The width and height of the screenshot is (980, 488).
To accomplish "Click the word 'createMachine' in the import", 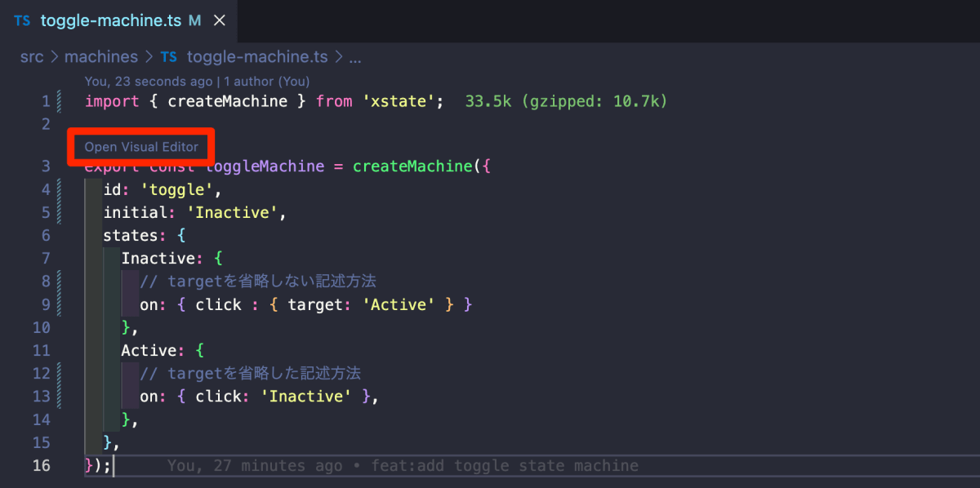I will tap(228, 102).
